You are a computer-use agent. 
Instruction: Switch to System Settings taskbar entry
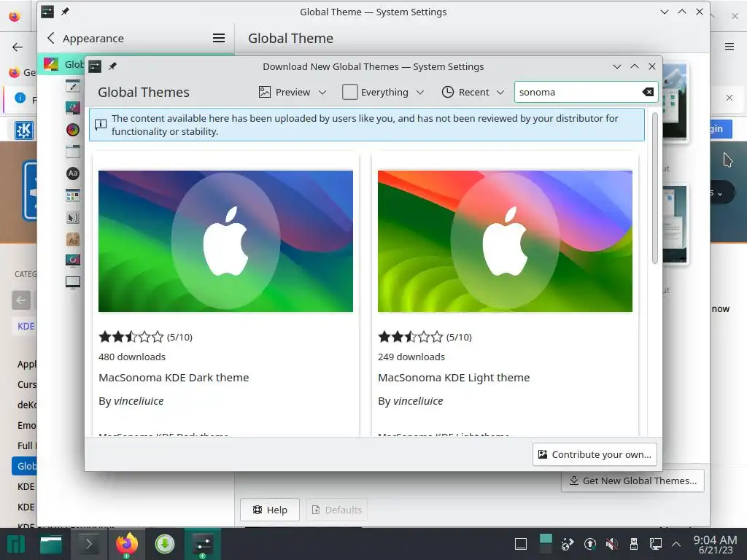[x=203, y=544]
